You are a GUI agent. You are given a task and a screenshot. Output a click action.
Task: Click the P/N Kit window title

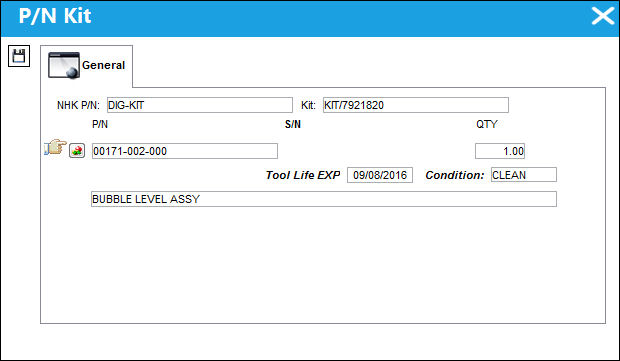coord(55,16)
